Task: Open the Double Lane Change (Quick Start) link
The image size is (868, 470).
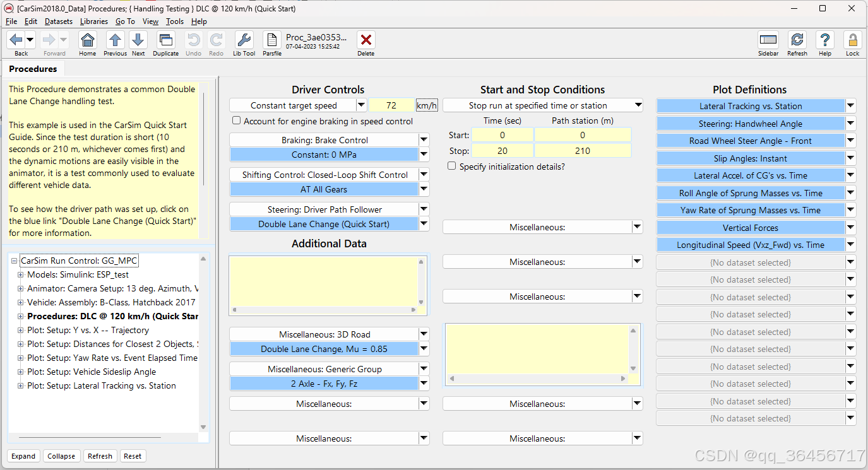Action: click(324, 224)
